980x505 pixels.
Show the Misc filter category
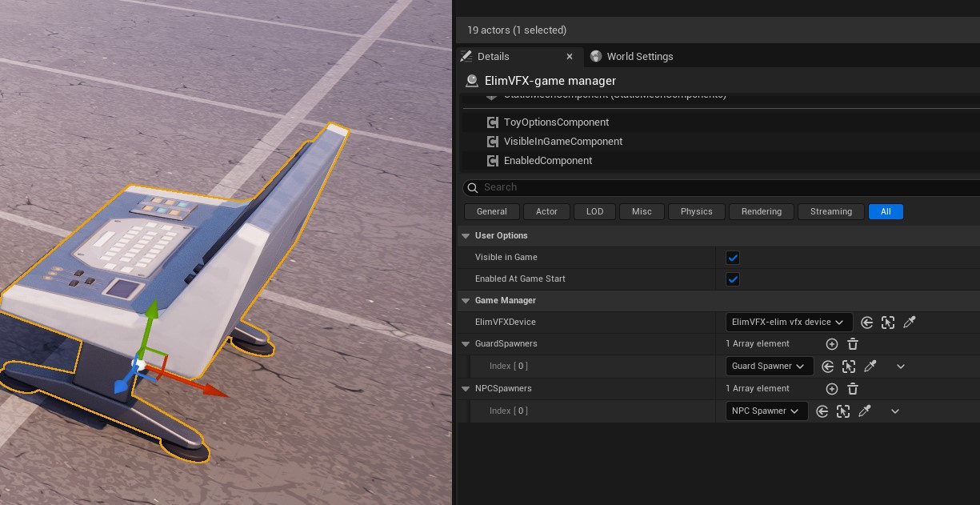(x=642, y=211)
